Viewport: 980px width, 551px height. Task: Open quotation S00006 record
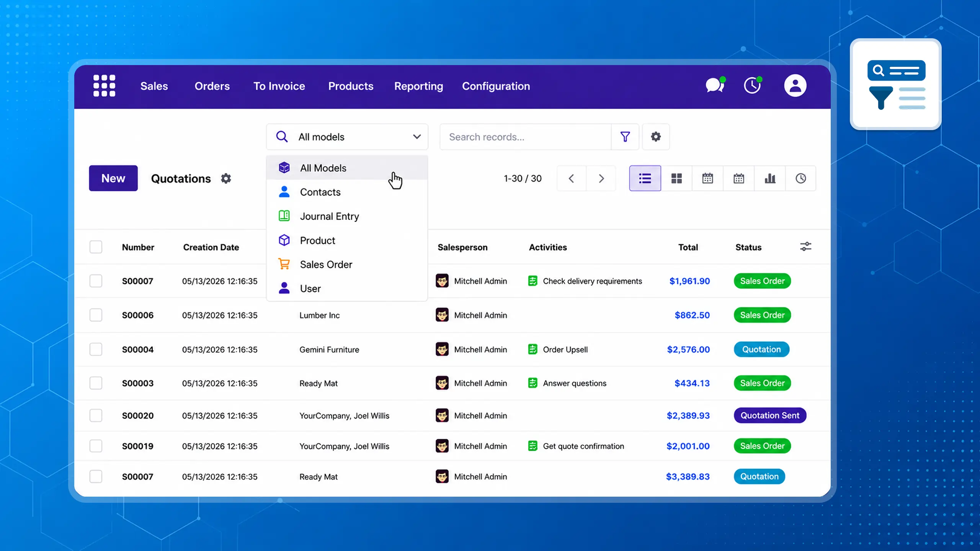[x=137, y=315]
